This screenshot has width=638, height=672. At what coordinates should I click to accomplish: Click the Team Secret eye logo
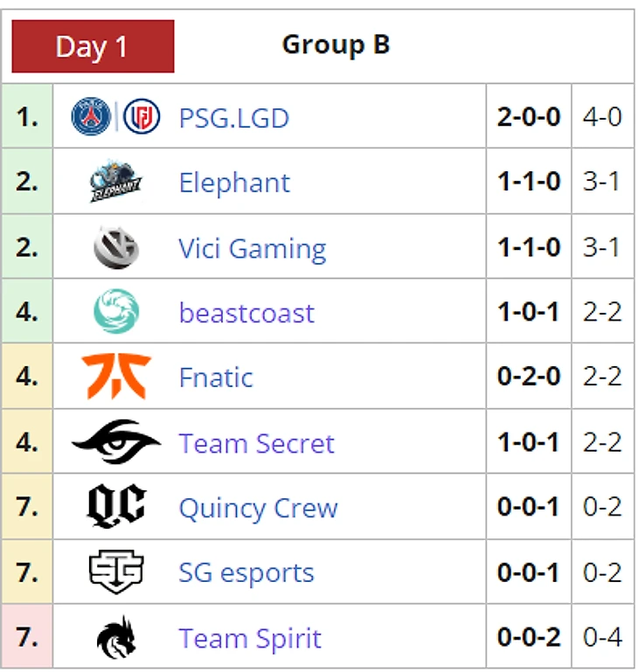(116, 442)
